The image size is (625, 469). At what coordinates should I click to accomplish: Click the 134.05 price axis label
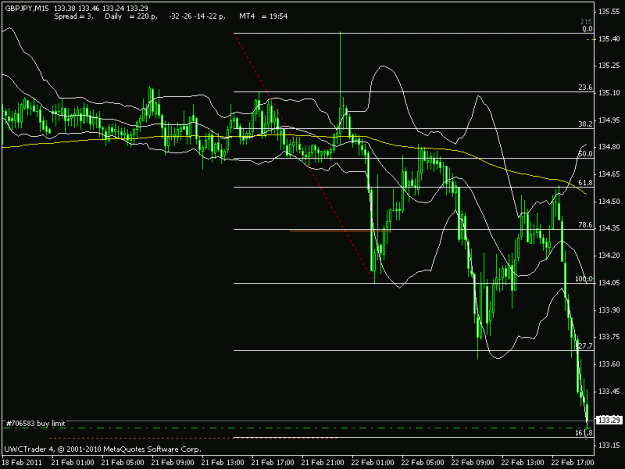pos(609,283)
